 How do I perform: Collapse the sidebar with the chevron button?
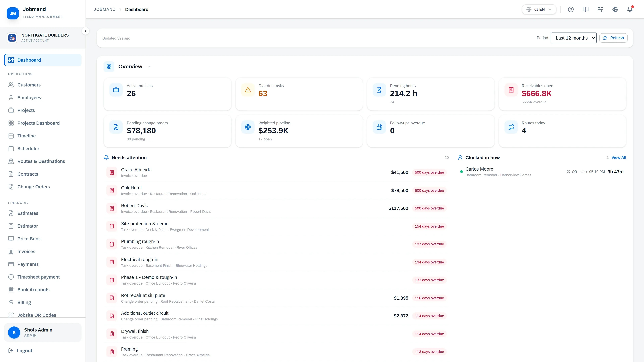point(86,31)
